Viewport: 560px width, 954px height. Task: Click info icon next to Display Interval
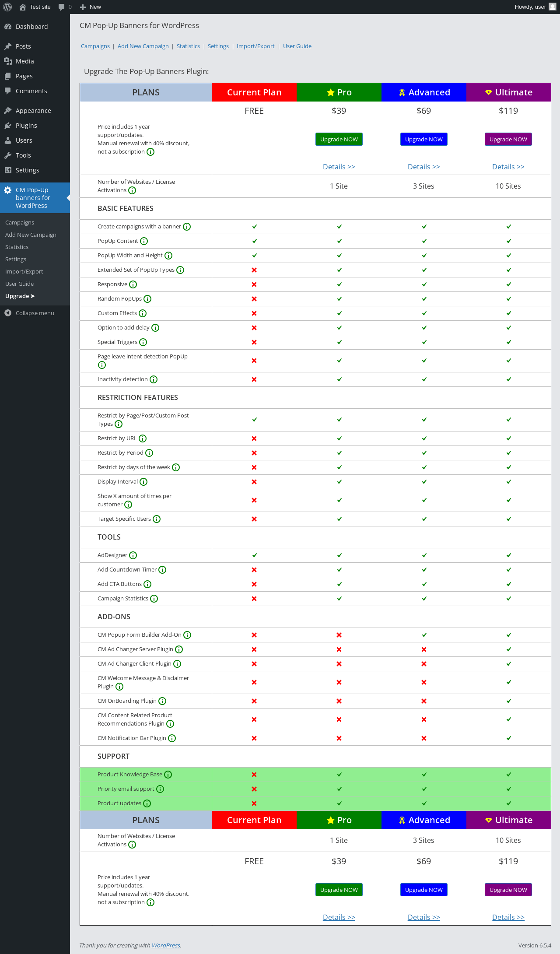[x=143, y=482]
